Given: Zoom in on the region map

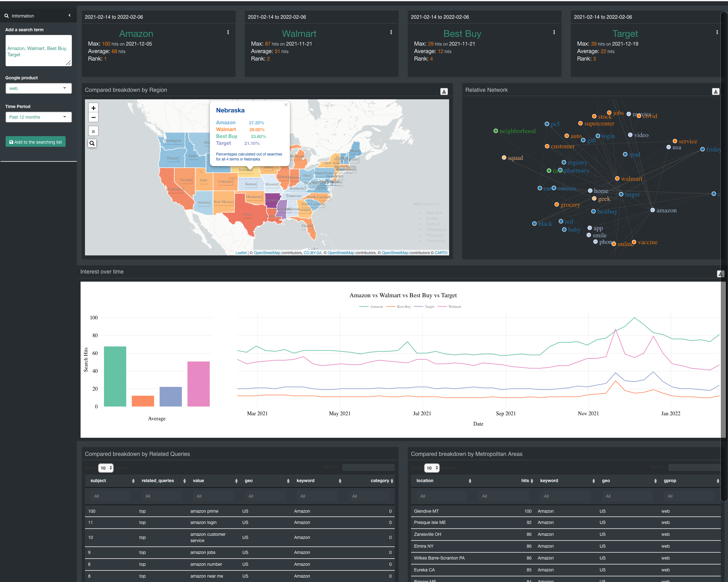Looking at the screenshot, I should click(93, 108).
